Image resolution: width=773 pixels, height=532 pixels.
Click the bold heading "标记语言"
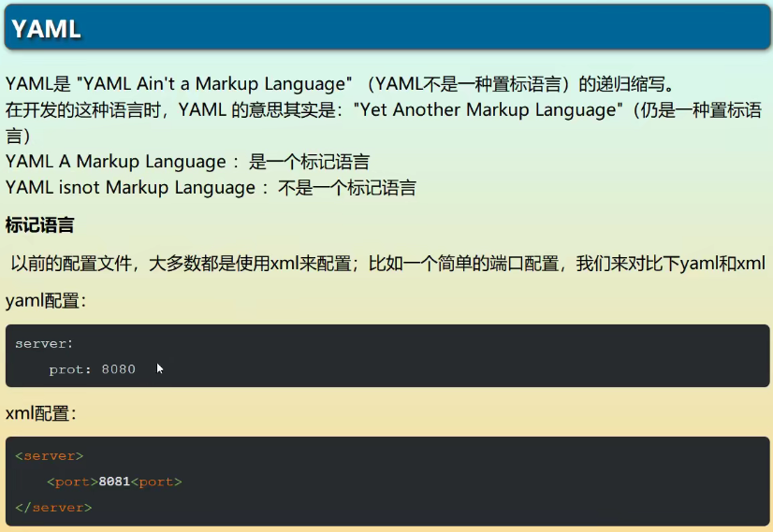tap(39, 225)
